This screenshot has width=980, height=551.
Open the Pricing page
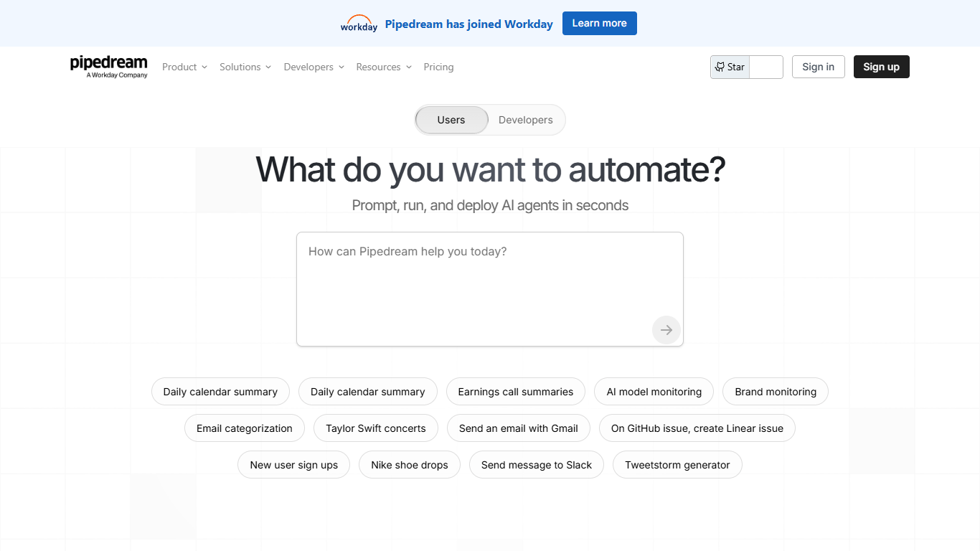(438, 67)
